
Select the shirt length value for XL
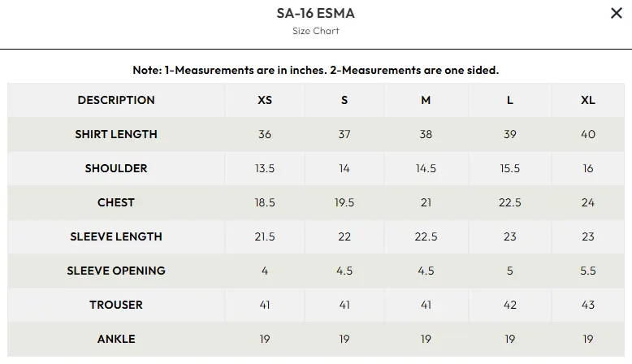pos(588,134)
